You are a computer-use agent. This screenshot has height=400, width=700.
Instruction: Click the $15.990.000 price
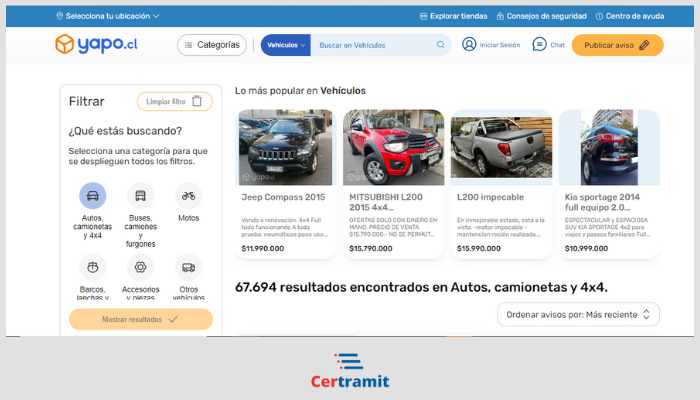pyautogui.click(x=479, y=248)
